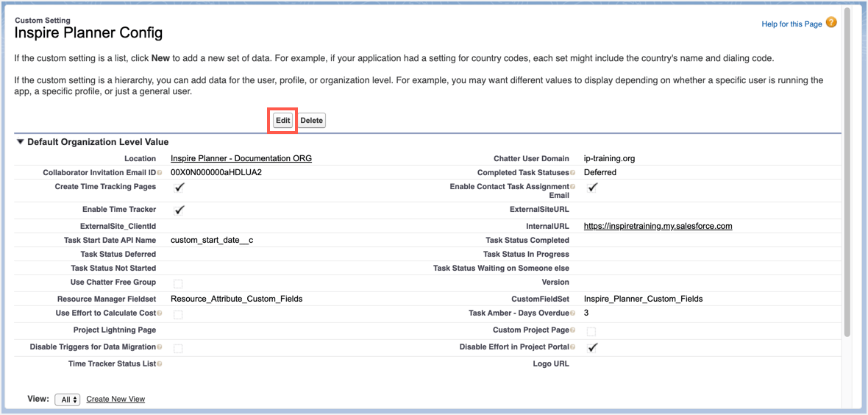Open the View dropdown showing All

68,400
